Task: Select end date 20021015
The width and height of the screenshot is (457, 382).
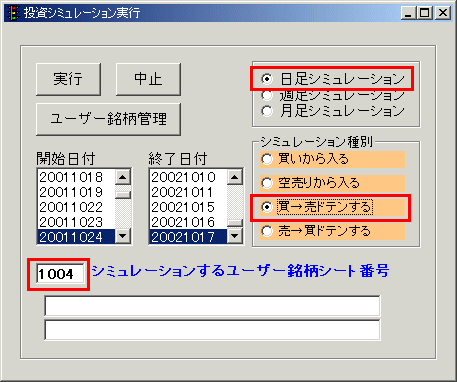Action: [x=188, y=207]
